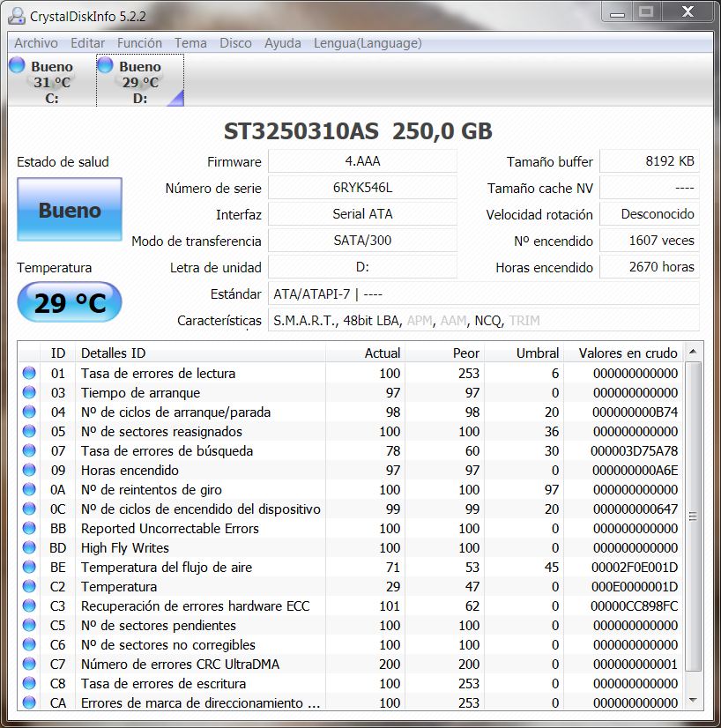Click the Interfaz field Serial ATA

click(362, 214)
